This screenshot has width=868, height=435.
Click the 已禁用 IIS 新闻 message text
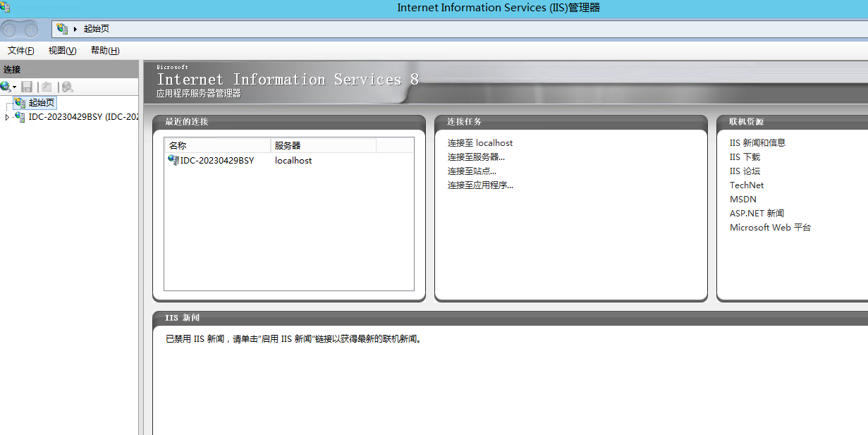coord(293,339)
